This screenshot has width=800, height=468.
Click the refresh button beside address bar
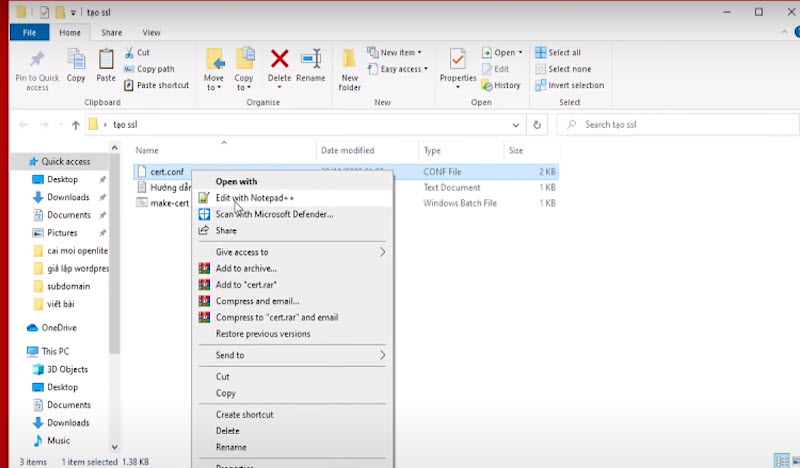click(x=538, y=125)
